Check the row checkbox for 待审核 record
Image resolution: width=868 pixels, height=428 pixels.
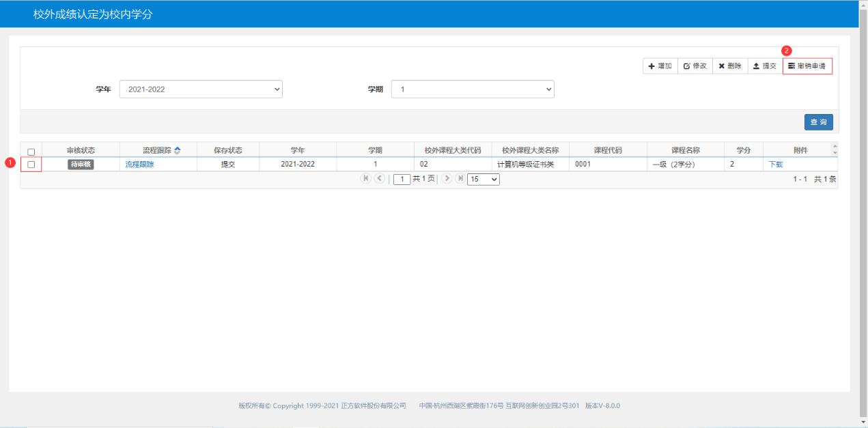(31, 165)
